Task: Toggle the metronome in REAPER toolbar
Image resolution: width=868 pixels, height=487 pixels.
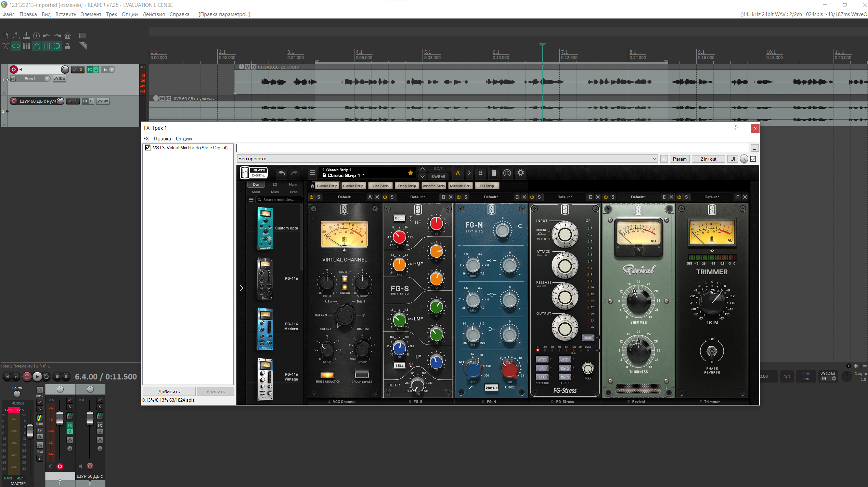Action: [x=67, y=36]
